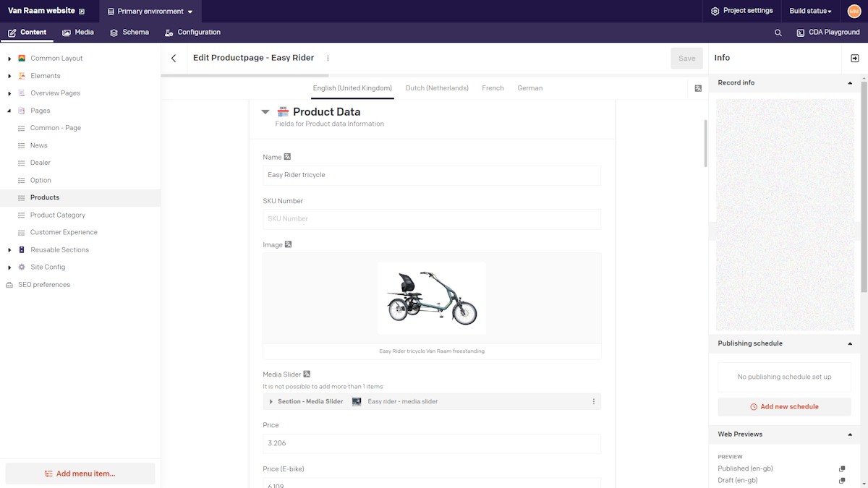Click the Dealer list icon
This screenshot has height=488, width=868.
22,163
